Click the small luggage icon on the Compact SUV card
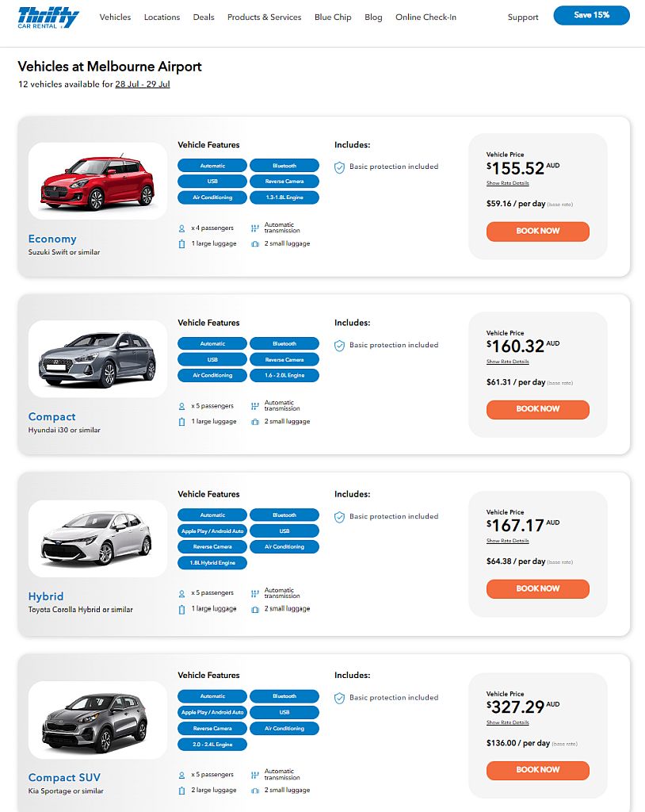The image size is (645, 812). 255,791
